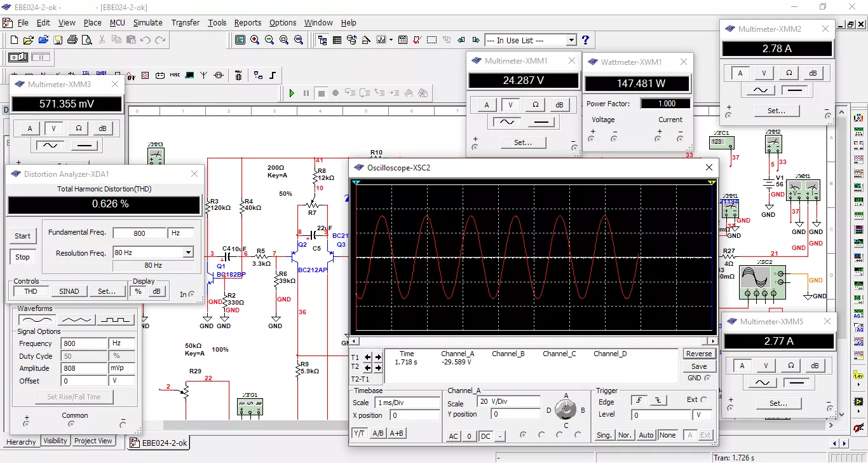Open the Postprocessor icon

point(403,40)
